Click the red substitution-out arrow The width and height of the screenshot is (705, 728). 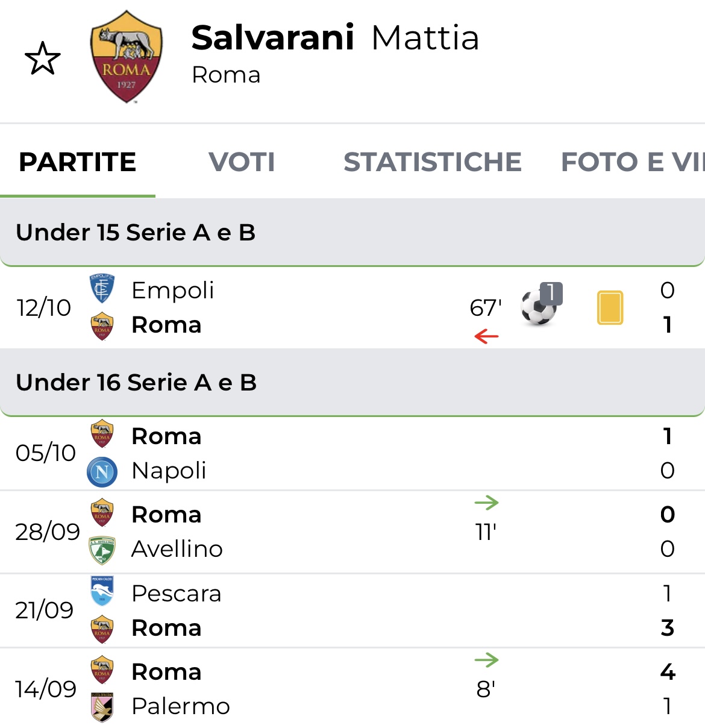[486, 336]
